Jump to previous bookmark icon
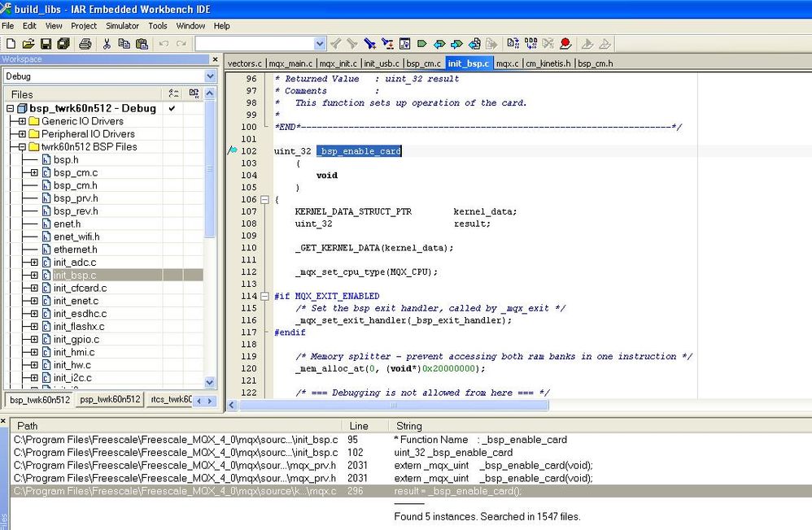The height and width of the screenshot is (530, 812). tap(439, 44)
